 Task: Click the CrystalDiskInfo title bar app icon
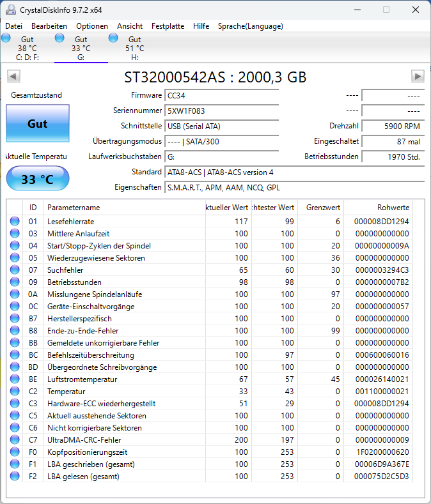11,10
